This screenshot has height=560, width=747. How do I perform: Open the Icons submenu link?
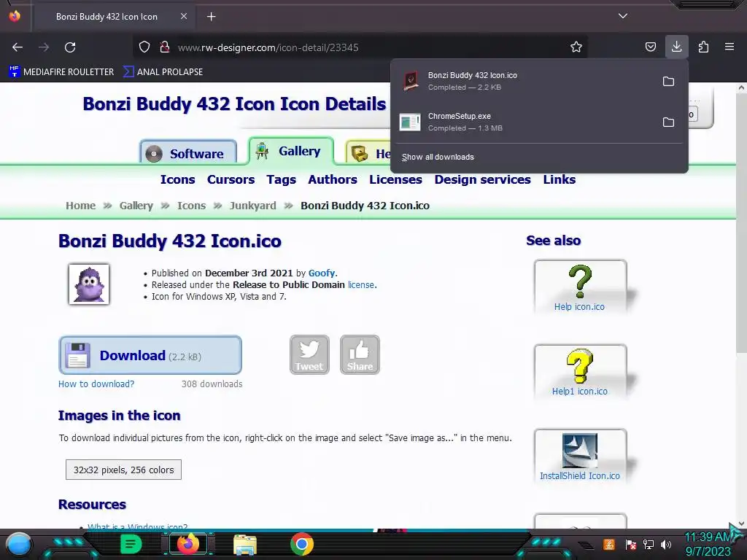pos(178,179)
